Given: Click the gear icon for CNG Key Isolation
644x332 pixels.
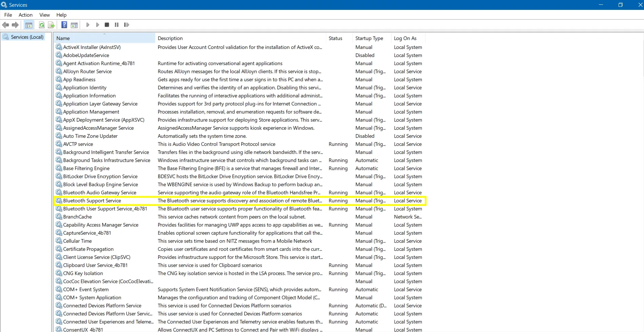Looking at the screenshot, I should [x=59, y=273].
